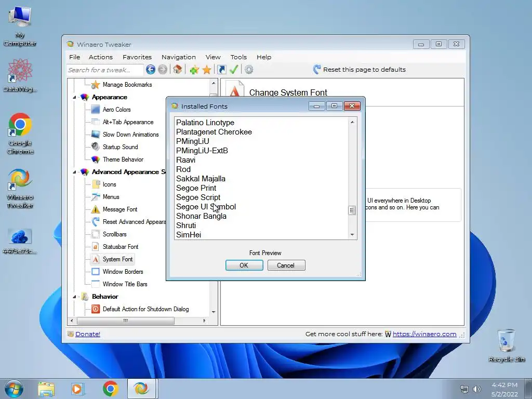Screen dimensions: 532x399
Task: Select Slow Down Animations tweak
Action: pos(130,135)
